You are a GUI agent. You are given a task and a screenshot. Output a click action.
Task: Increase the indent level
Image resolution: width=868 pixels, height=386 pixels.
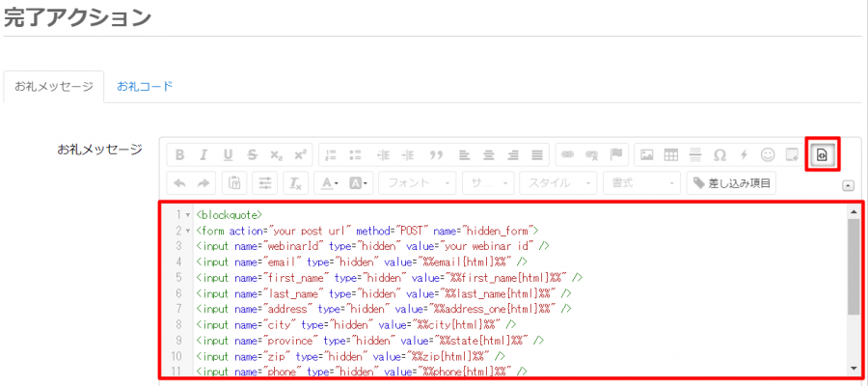pyautogui.click(x=408, y=155)
